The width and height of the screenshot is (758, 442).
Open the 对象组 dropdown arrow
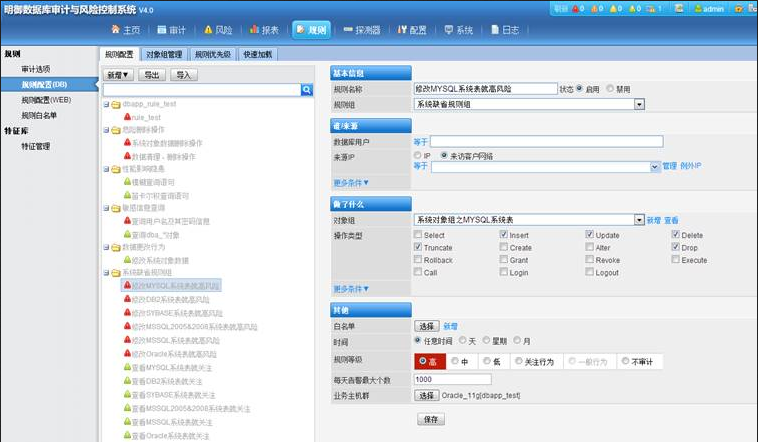tap(639, 220)
